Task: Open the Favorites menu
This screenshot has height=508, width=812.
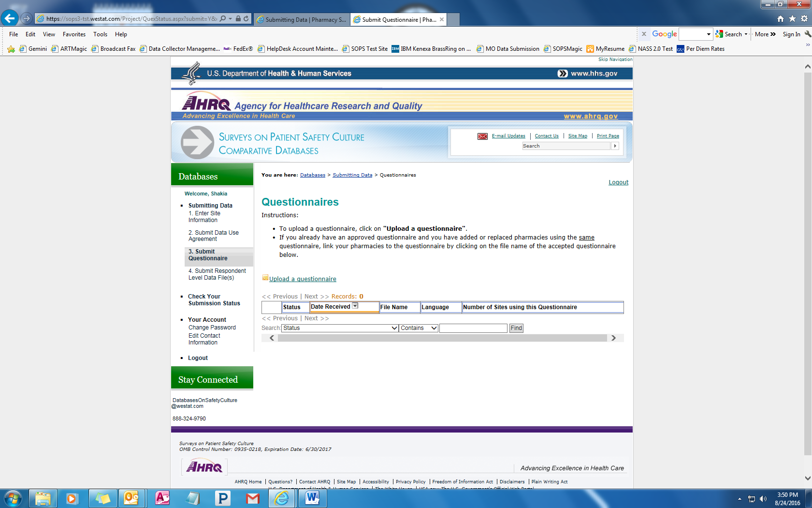Action: [74, 34]
